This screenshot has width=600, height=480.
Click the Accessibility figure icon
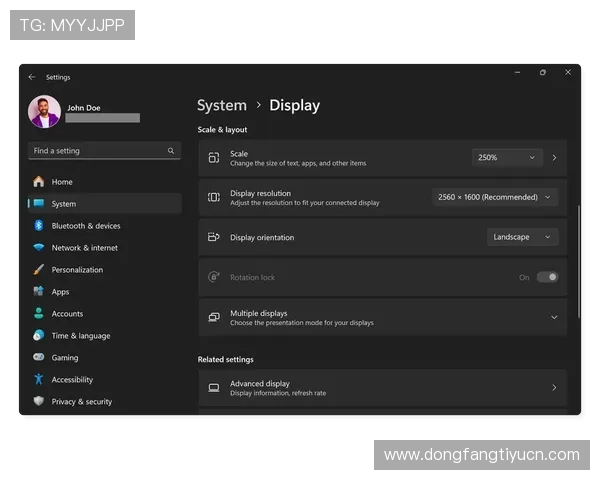pyautogui.click(x=39, y=380)
